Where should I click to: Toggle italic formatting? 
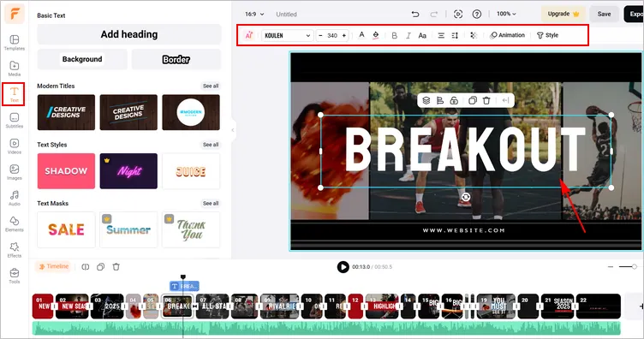pyautogui.click(x=408, y=36)
